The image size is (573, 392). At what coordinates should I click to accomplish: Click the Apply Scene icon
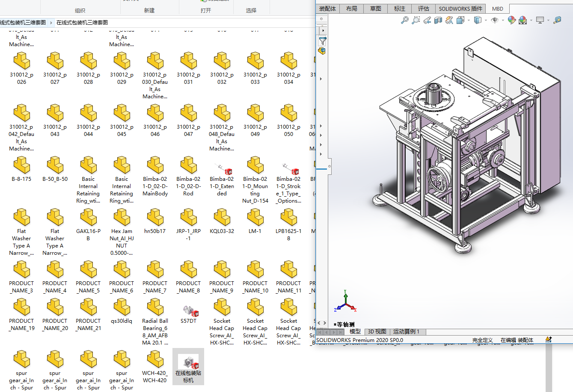point(523,20)
